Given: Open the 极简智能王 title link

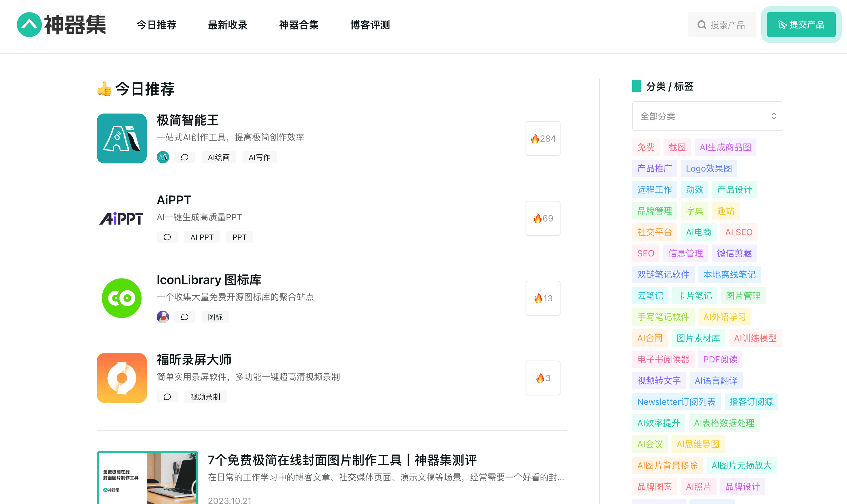Looking at the screenshot, I should tap(188, 120).
